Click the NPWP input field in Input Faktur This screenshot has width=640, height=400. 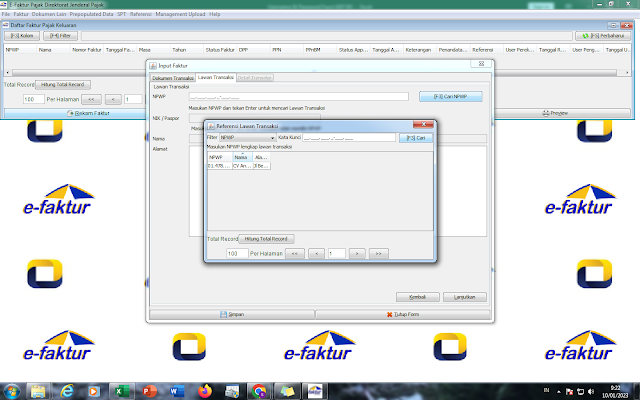(298, 97)
